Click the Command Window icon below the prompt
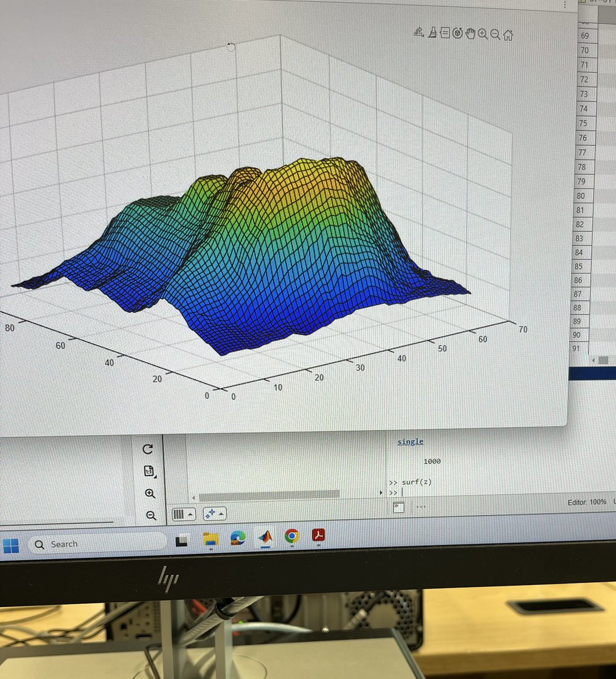This screenshot has width=616, height=679. click(399, 508)
